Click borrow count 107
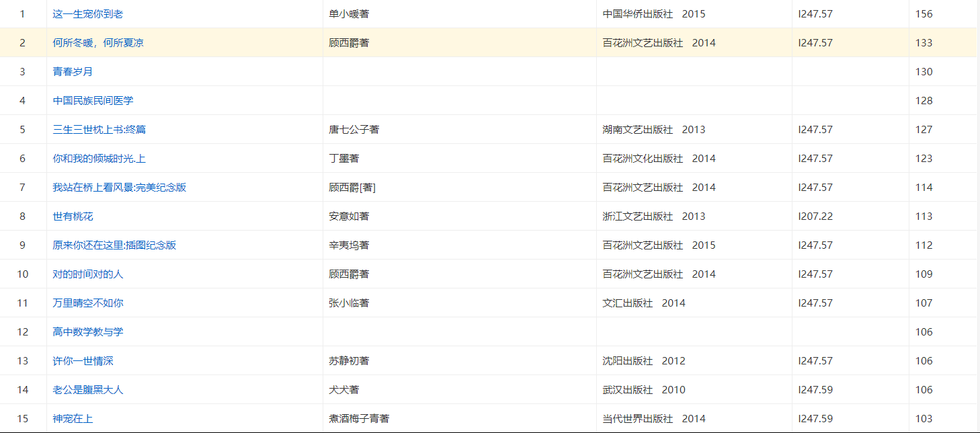Viewport: 980px width, 433px height. 924,303
